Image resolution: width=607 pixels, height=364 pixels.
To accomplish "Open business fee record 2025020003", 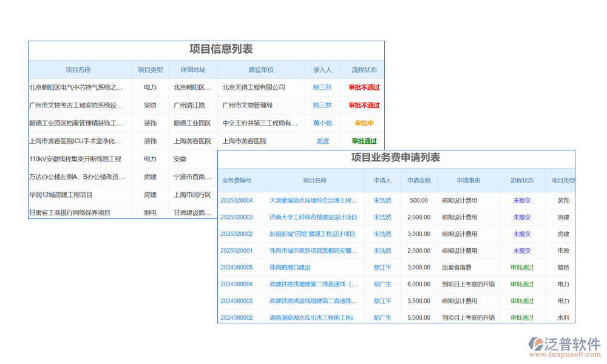I will [237, 217].
